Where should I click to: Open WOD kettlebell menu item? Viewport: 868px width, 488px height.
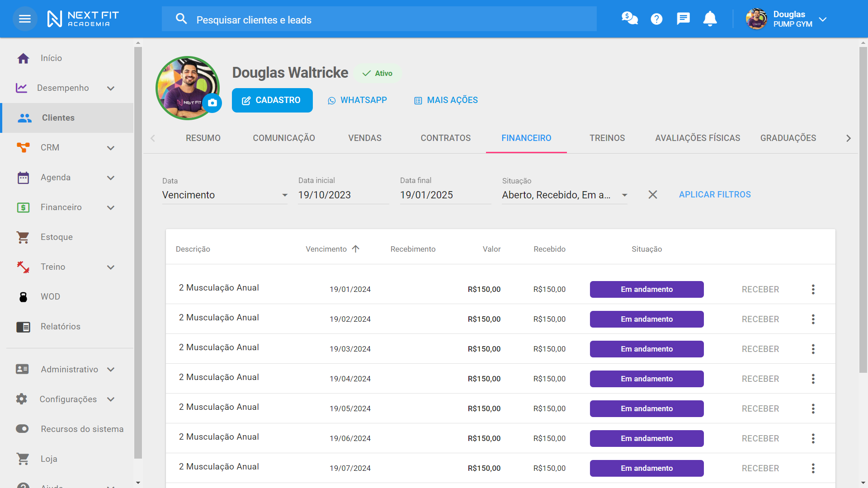pos(50,297)
